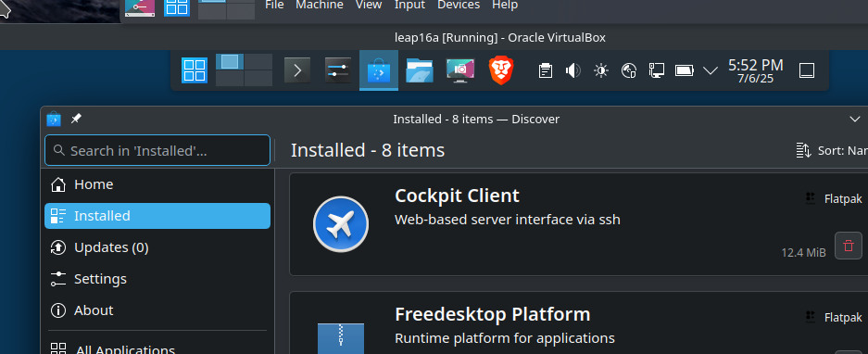Click the Cockpit Client airplane icon
Screen dimensions: 868x354
tap(341, 224)
